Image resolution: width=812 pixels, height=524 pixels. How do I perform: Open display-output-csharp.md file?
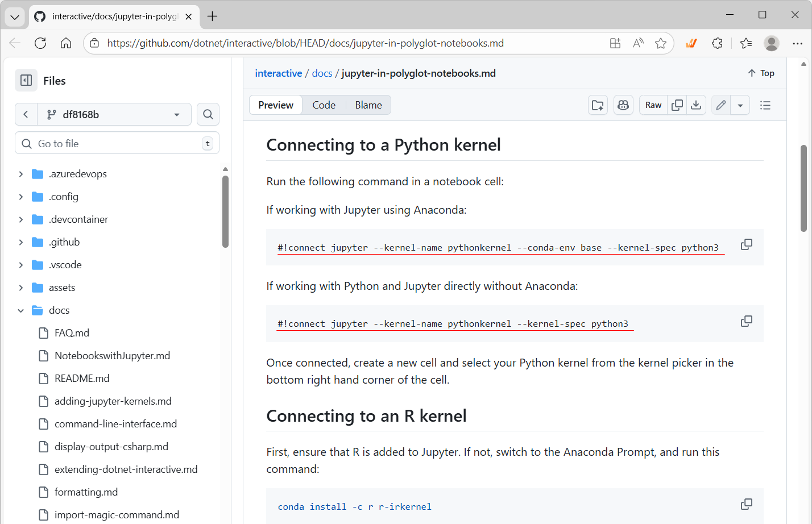click(111, 447)
